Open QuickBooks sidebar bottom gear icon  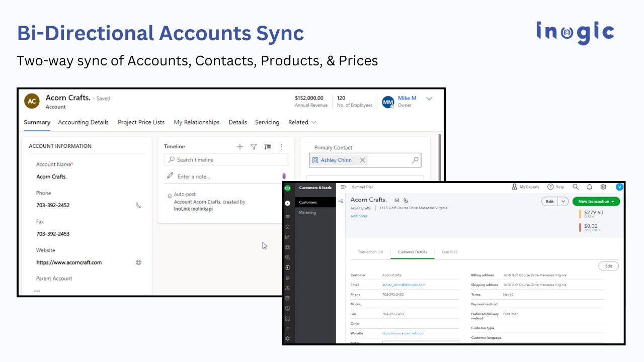click(x=287, y=338)
